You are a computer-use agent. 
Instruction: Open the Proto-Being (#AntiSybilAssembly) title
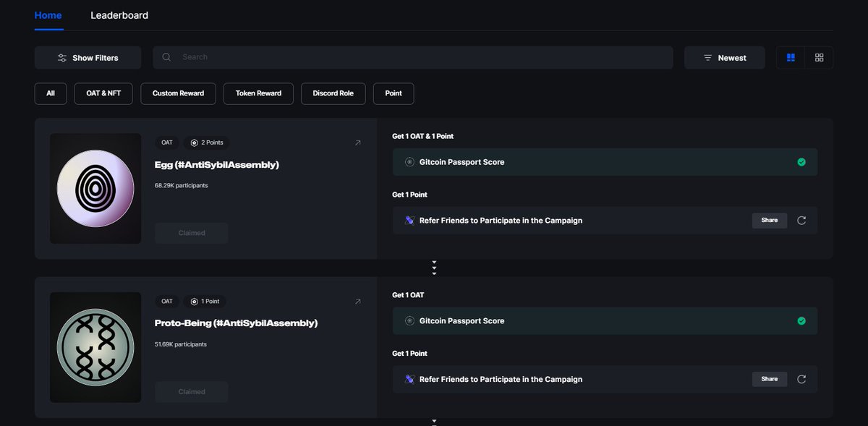pos(237,323)
